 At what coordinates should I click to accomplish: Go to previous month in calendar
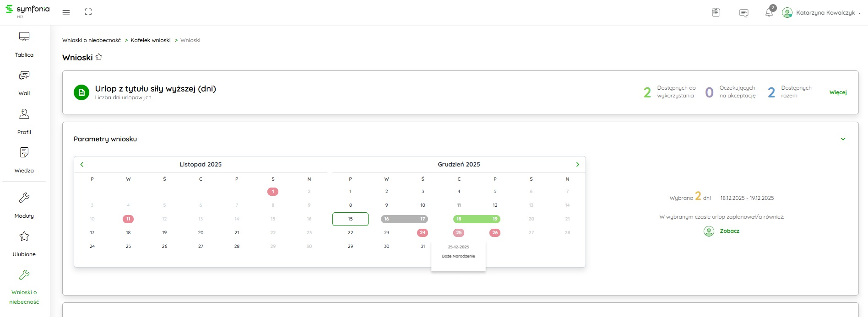click(x=82, y=165)
